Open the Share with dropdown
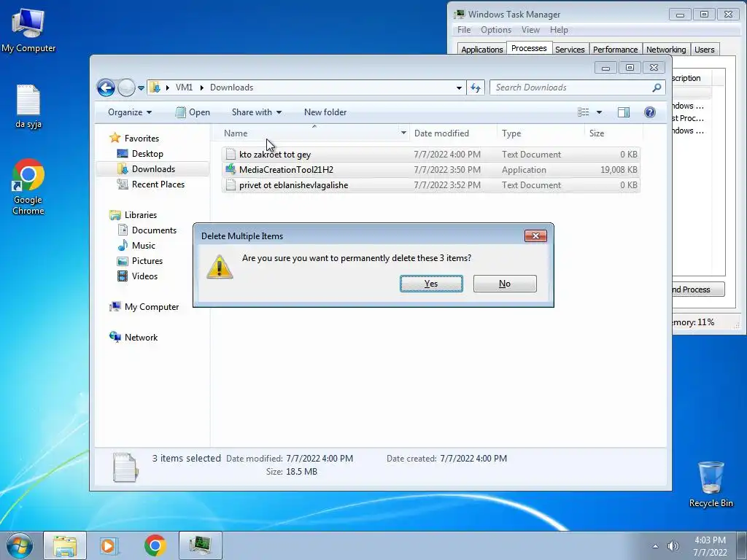 [256, 112]
